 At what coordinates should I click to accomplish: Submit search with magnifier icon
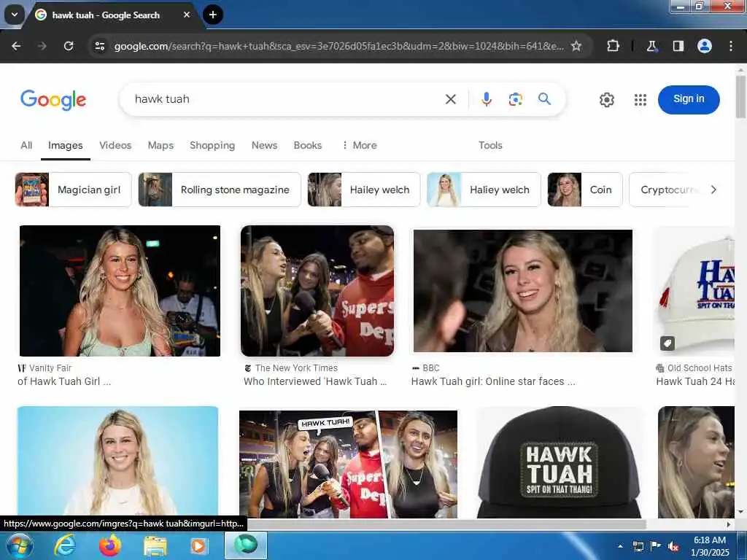[544, 99]
